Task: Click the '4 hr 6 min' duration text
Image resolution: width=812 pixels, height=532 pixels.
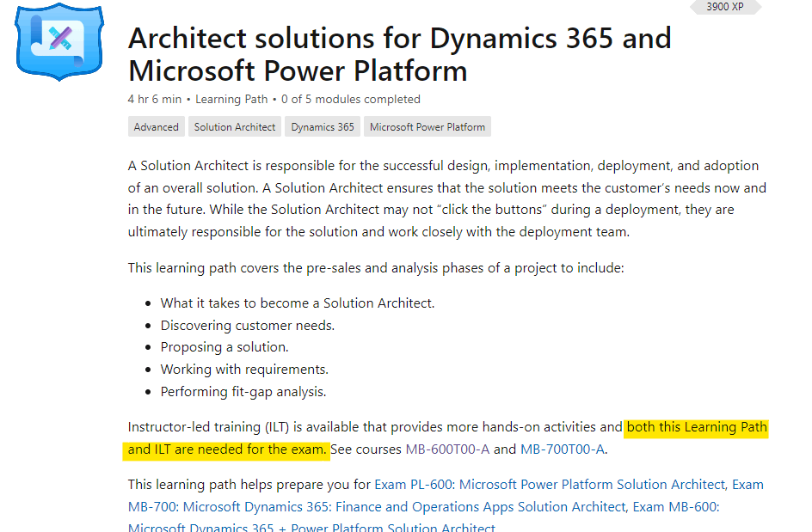Action: pos(155,100)
